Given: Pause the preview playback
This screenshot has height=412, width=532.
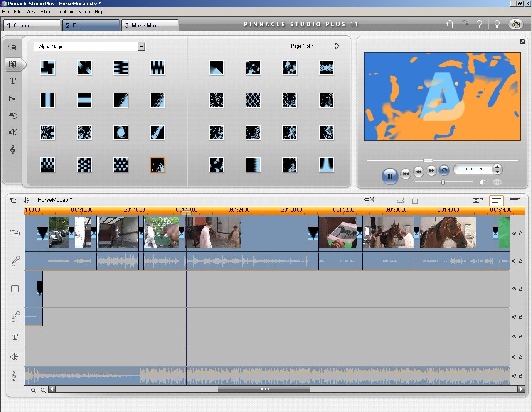Looking at the screenshot, I should coord(390,176).
